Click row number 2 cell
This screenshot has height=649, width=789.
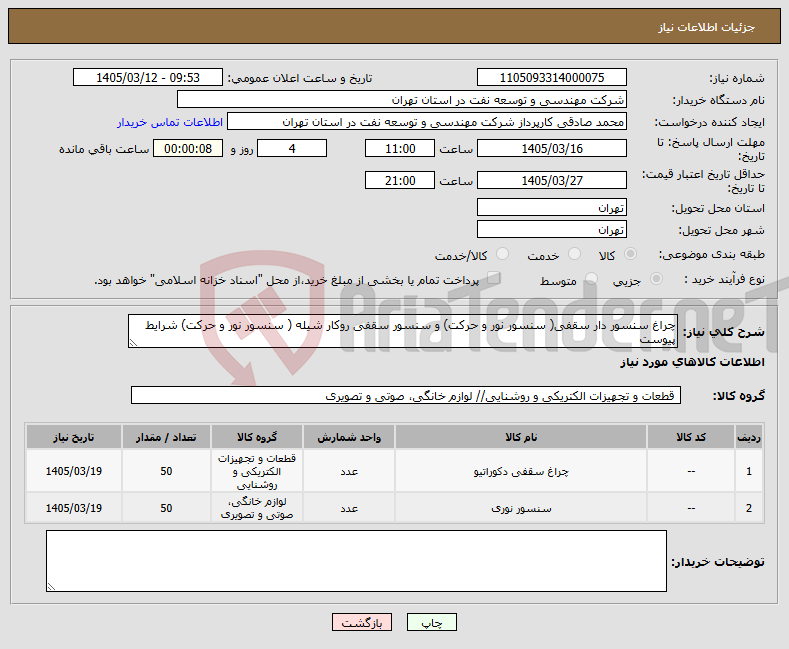pyautogui.click(x=749, y=509)
